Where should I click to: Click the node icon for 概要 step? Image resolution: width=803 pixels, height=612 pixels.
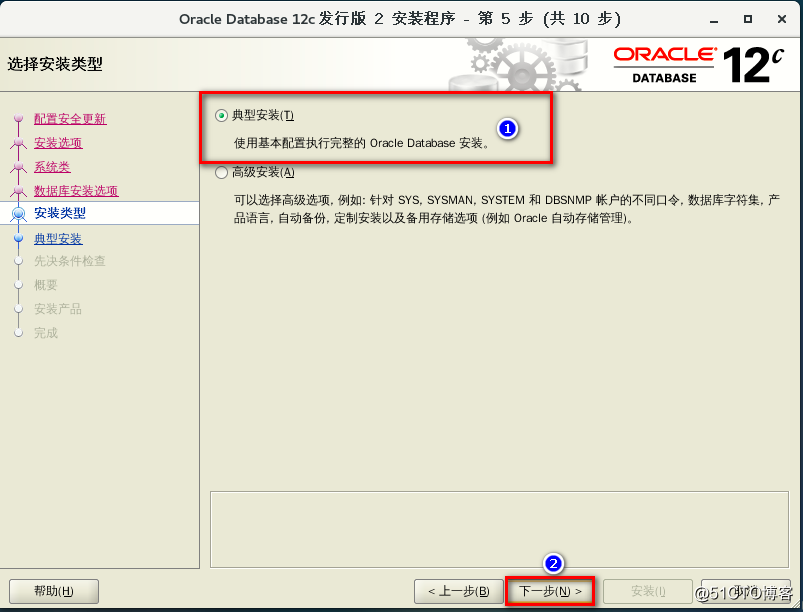coord(19,285)
